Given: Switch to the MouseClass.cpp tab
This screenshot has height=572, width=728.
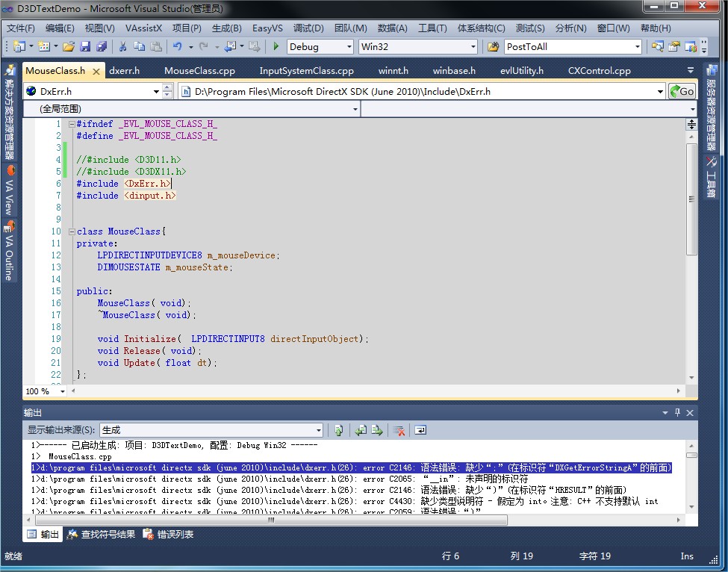Looking at the screenshot, I should [x=199, y=71].
